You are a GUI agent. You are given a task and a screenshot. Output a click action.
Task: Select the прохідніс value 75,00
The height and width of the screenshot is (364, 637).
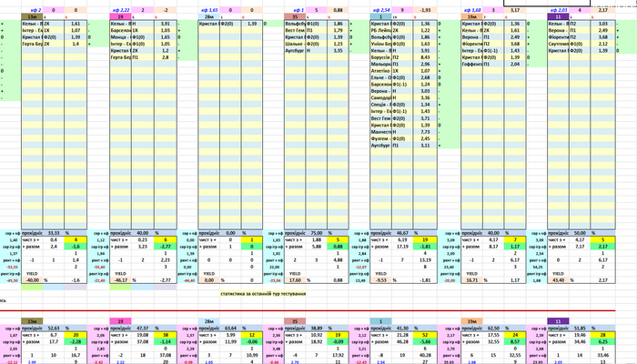317,233
